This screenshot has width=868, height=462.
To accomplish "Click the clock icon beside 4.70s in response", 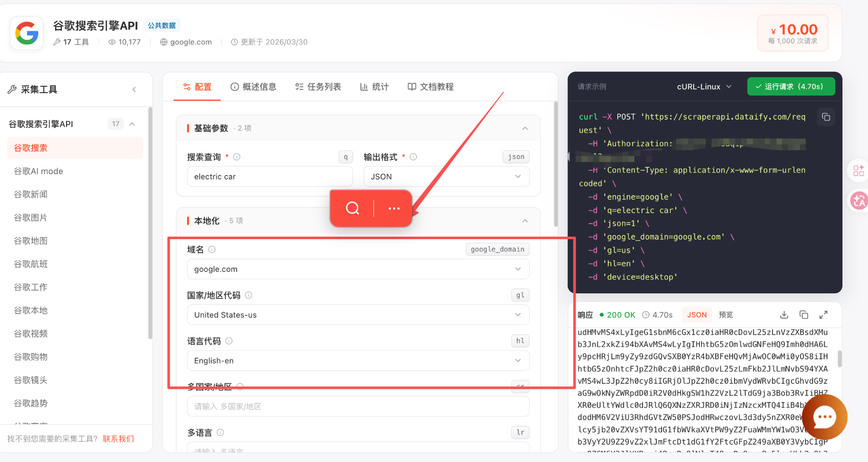I will click(646, 315).
